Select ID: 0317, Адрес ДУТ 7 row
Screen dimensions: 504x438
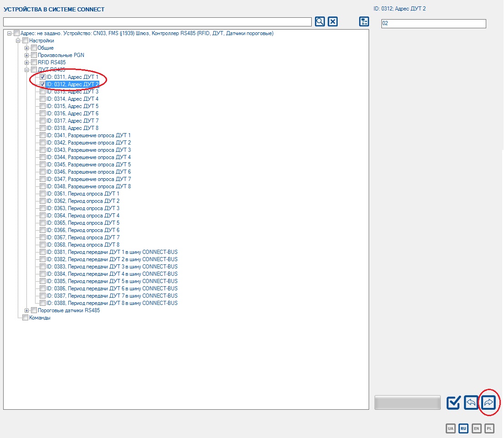pyautogui.click(x=72, y=121)
